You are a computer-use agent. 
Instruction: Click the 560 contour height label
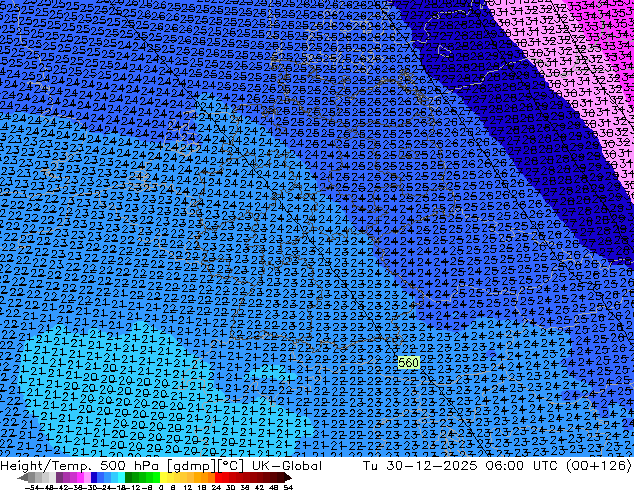click(x=408, y=363)
